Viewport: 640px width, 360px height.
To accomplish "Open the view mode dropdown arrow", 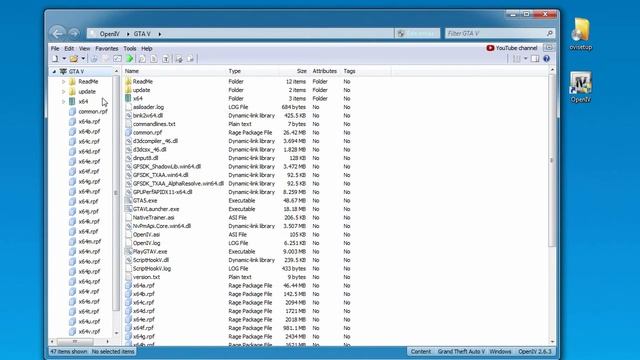I will pos(525,59).
